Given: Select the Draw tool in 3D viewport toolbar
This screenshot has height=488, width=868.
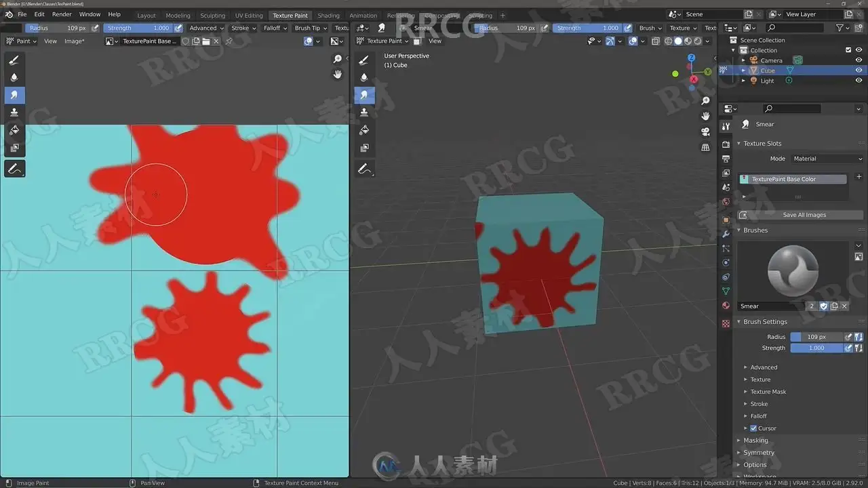Looking at the screenshot, I should (364, 60).
